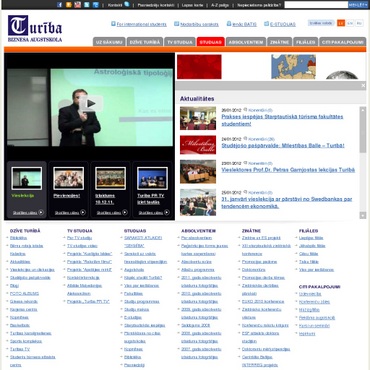Click play arrow under Vieslekcija thumbnail
Image resolution: width=370 pixels, height=370 pixels.
pyautogui.click(x=41, y=212)
